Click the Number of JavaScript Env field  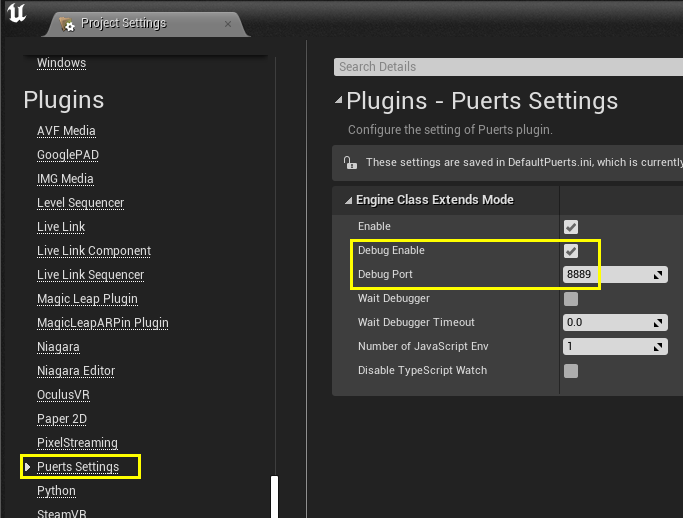pos(615,346)
